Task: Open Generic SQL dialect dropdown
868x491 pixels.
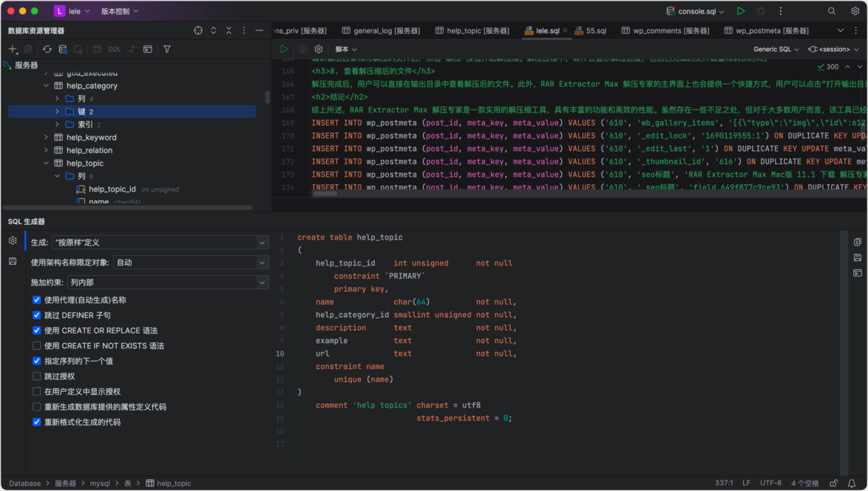Action: point(776,50)
